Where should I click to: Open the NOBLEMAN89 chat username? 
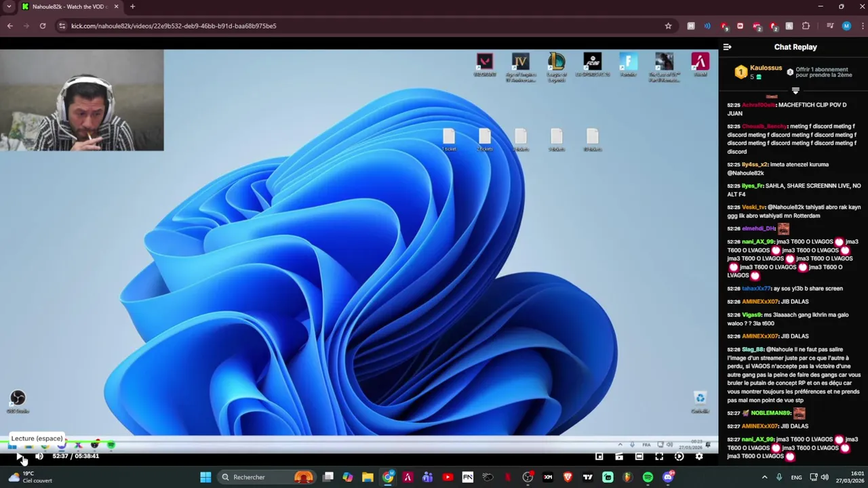pos(770,413)
